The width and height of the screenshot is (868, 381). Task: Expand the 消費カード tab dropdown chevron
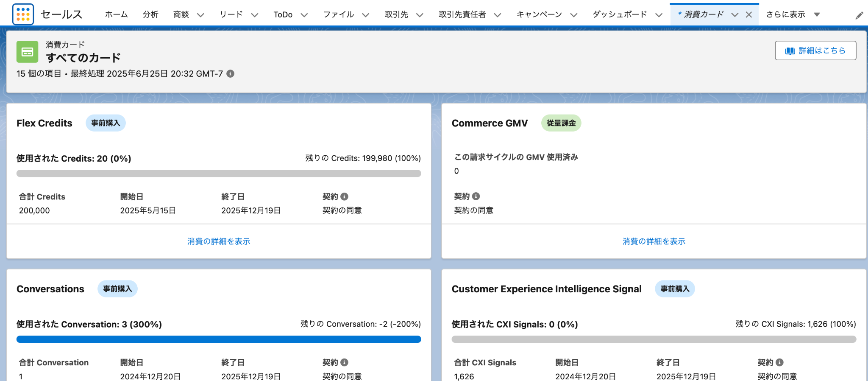735,15
